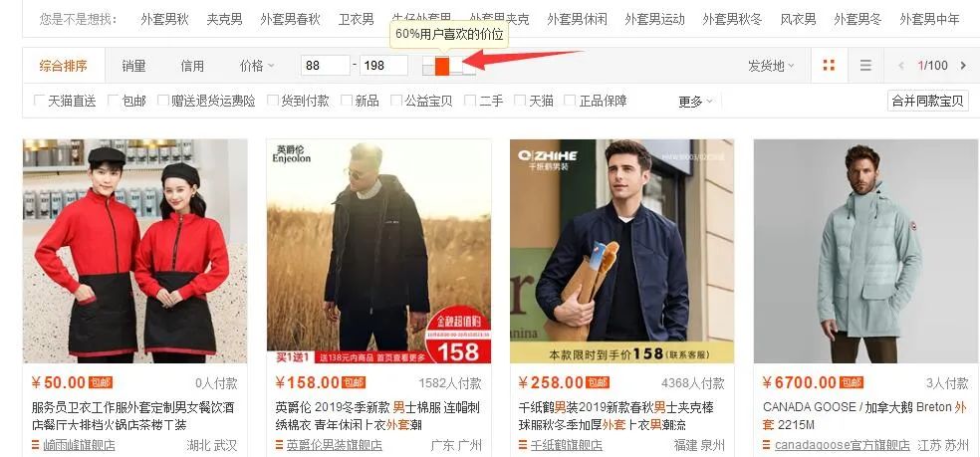Click the 合并同款宝贝 button
980x457 pixels.
click(928, 101)
